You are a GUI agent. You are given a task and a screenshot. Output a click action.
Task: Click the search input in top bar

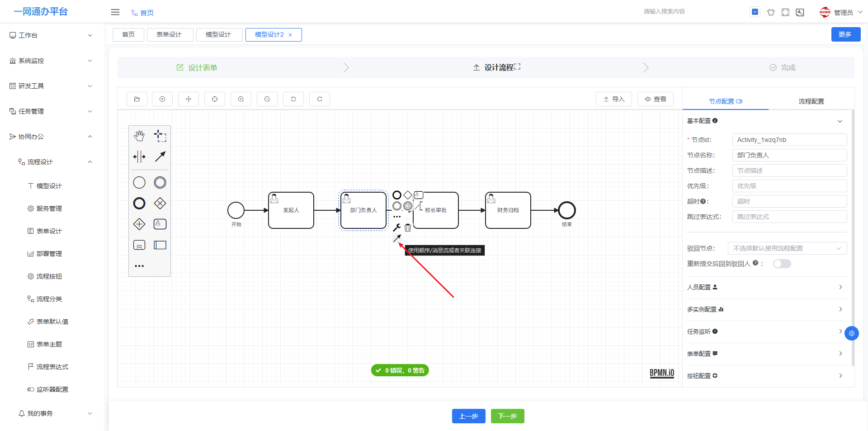(691, 12)
